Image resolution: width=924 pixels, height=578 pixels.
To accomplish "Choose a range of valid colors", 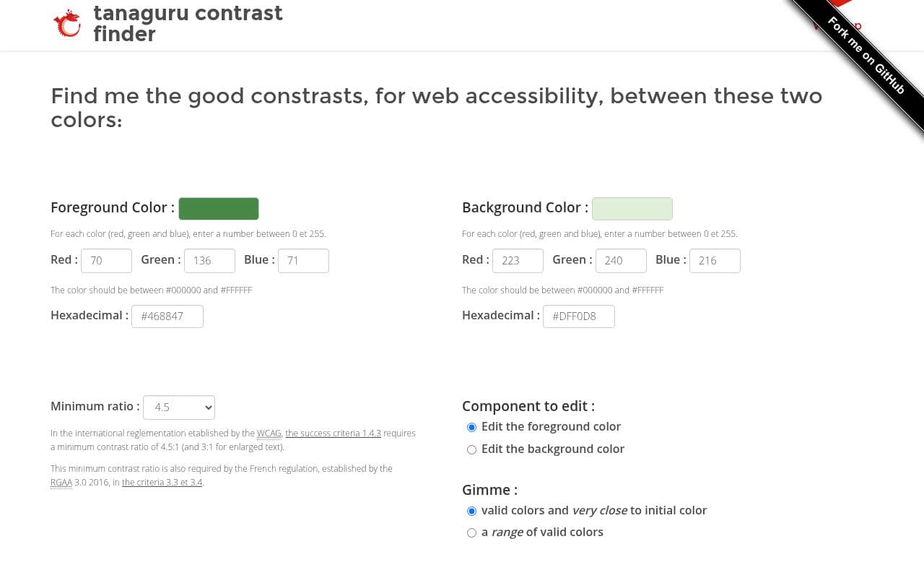I will 471,532.
